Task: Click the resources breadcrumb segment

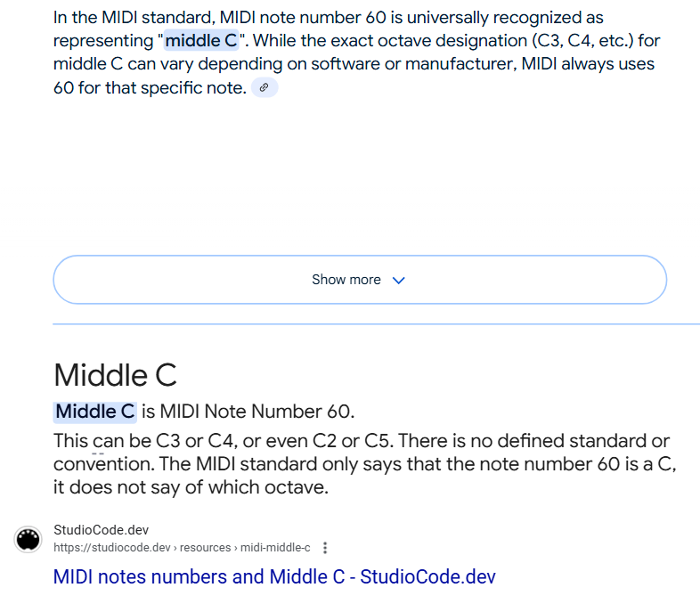Action: tap(206, 547)
